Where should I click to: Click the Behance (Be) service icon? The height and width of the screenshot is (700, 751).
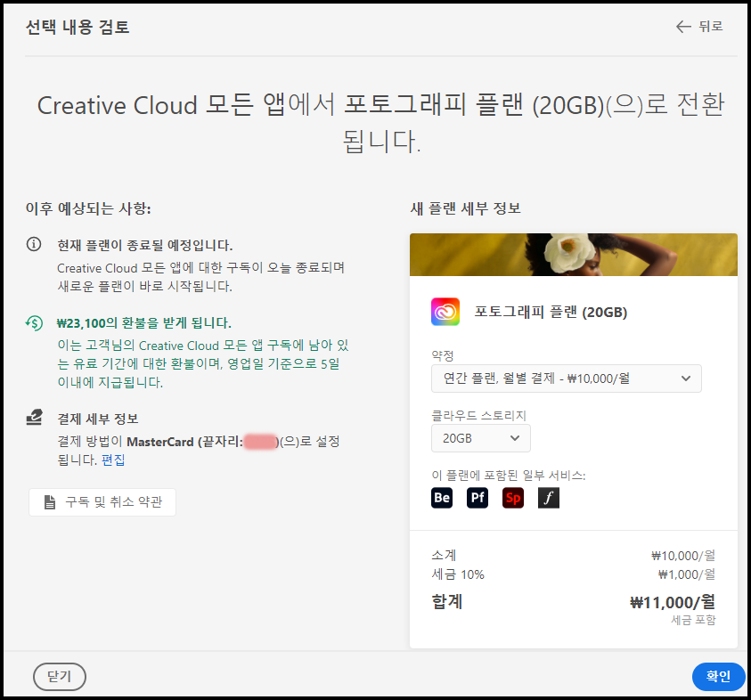coord(442,498)
